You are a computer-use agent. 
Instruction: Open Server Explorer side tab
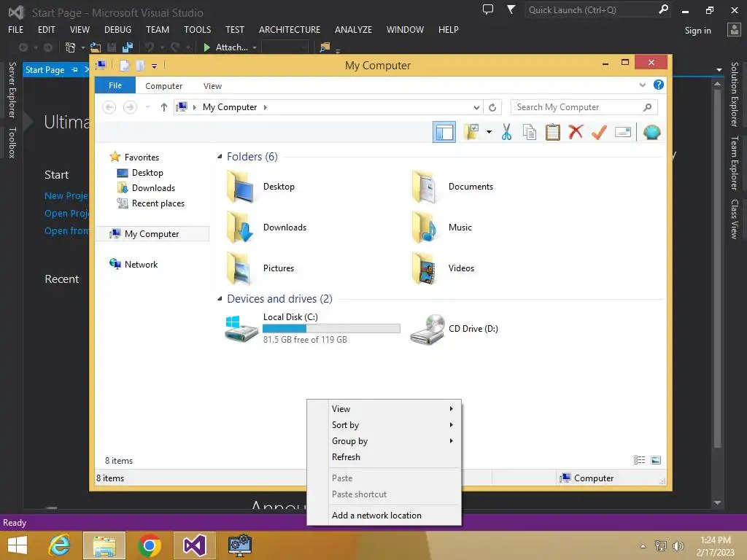click(x=12, y=90)
